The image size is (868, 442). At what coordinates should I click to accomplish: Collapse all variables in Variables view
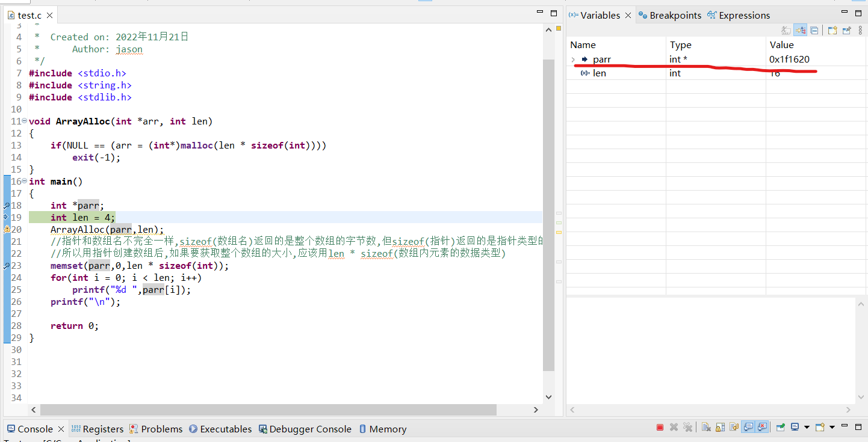(814, 30)
